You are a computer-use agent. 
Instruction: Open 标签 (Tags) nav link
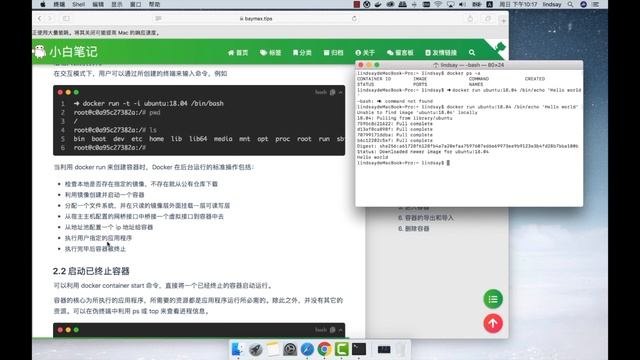click(x=271, y=53)
